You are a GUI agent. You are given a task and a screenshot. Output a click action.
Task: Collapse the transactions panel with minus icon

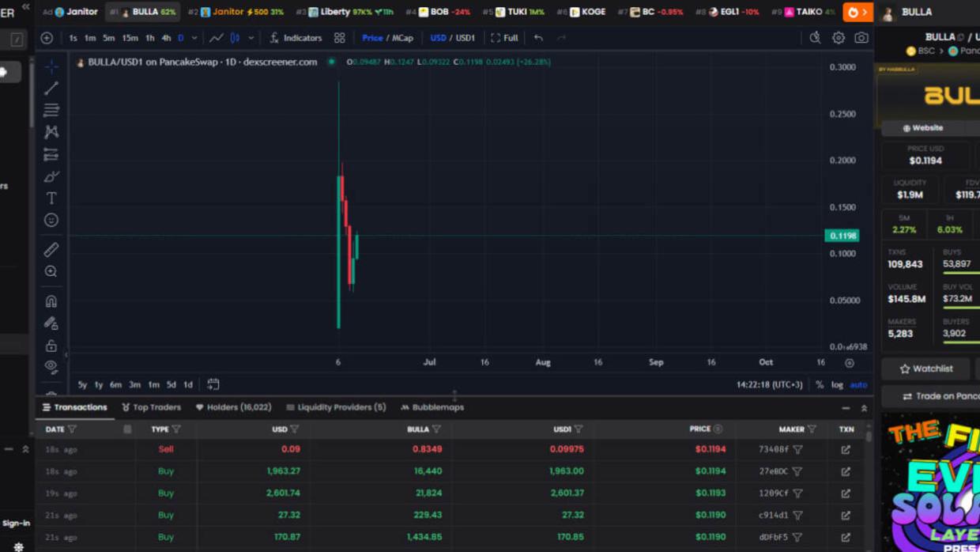[846, 408]
